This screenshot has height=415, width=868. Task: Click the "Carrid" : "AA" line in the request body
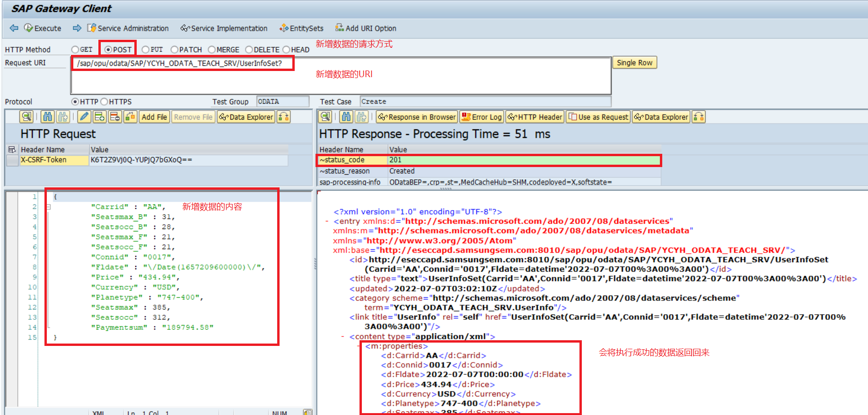128,207
